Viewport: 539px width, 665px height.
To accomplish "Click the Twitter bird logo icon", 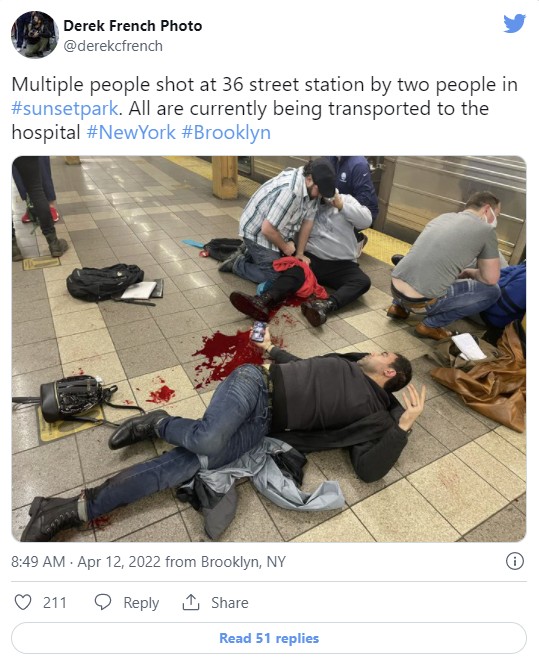I will 514,23.
